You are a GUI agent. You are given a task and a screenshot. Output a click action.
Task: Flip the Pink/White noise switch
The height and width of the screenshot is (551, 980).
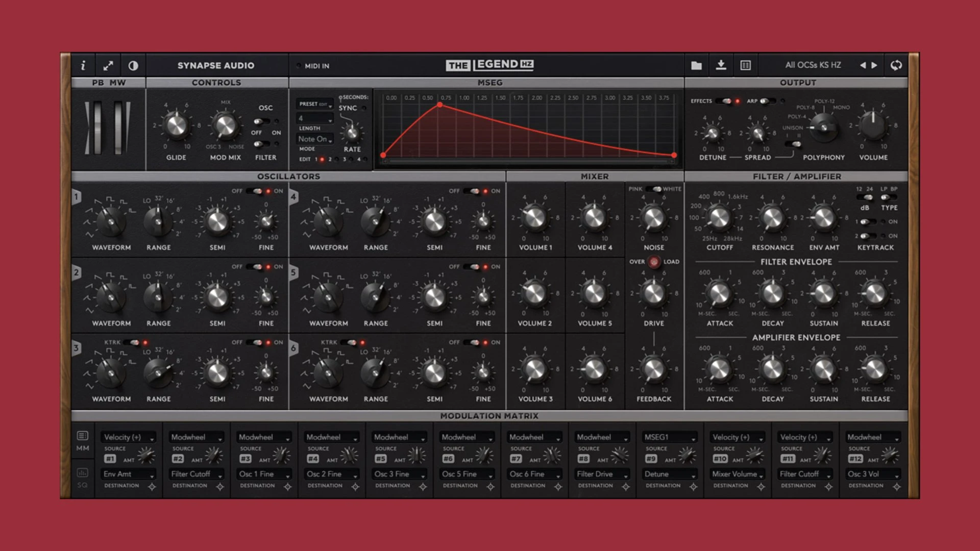click(653, 189)
